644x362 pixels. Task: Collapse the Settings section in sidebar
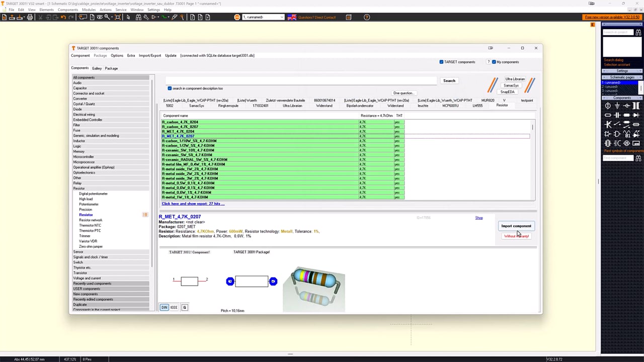click(x=622, y=71)
